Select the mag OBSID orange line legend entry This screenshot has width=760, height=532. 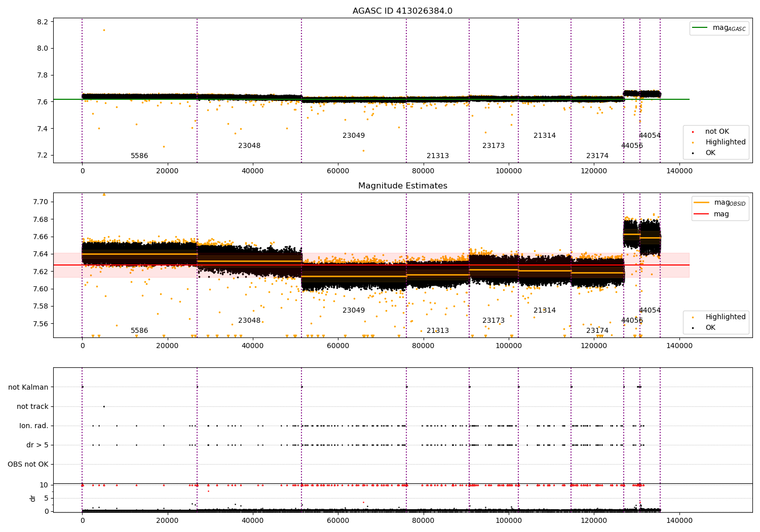(720, 203)
